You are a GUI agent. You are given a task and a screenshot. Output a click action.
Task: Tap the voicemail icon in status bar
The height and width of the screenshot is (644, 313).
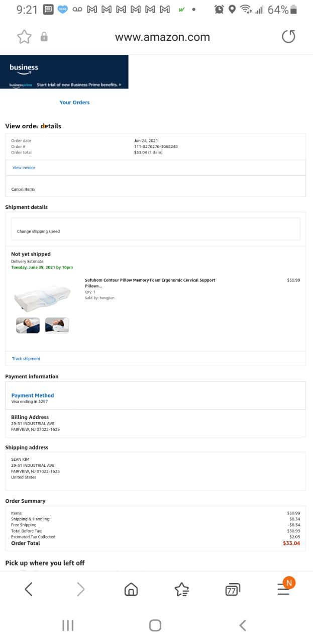click(77, 10)
